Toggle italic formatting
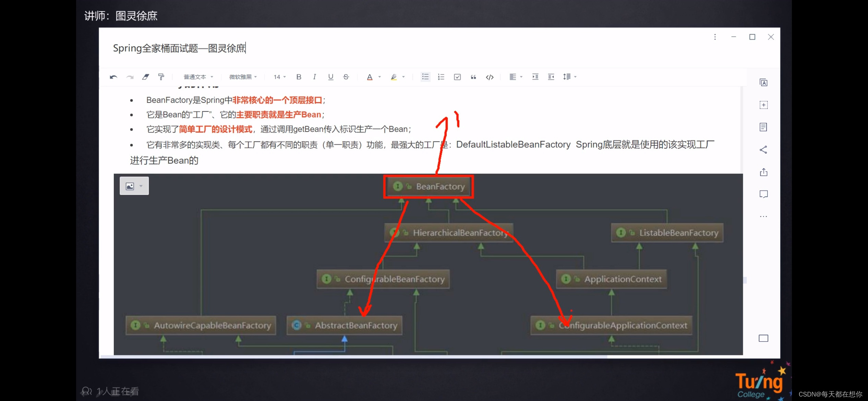 tap(314, 77)
